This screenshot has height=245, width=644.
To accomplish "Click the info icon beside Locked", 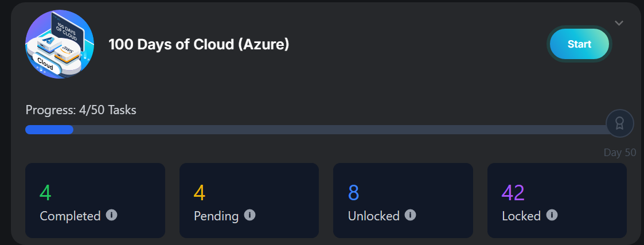I will [552, 215].
